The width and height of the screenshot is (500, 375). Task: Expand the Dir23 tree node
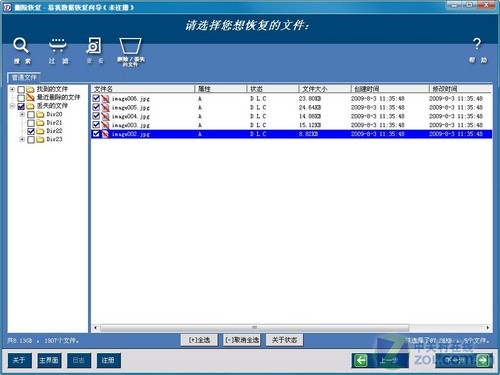(x=22, y=139)
